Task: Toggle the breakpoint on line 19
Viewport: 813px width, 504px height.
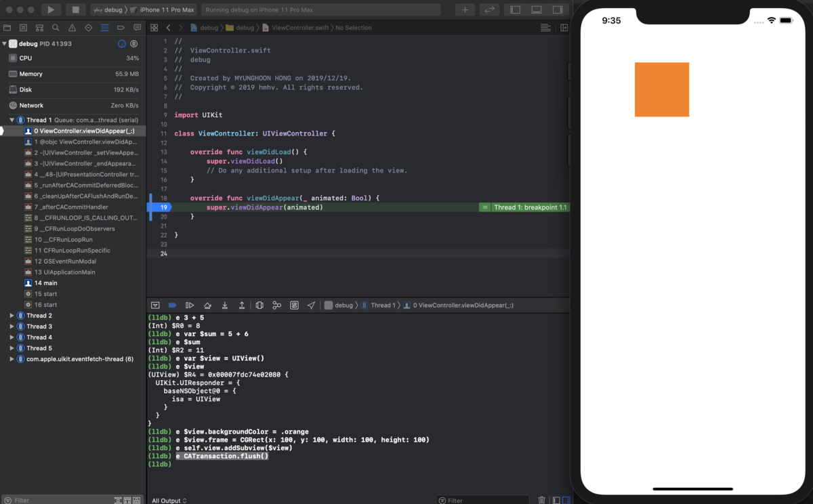Action: [160, 207]
